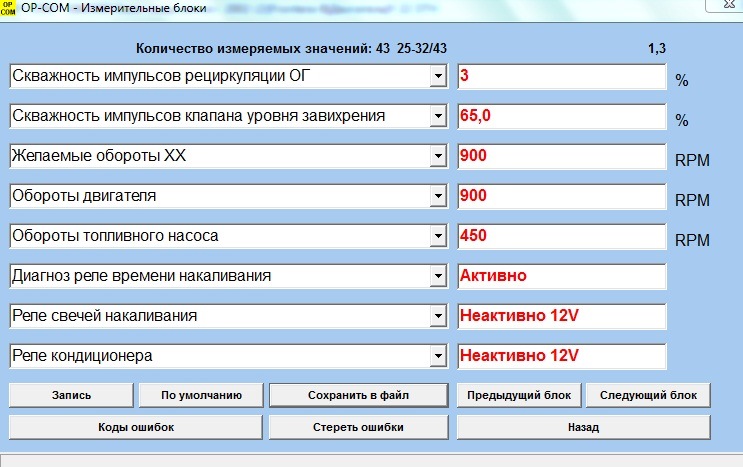Click Сохранить в файл button
743x467 pixels.
359,395
